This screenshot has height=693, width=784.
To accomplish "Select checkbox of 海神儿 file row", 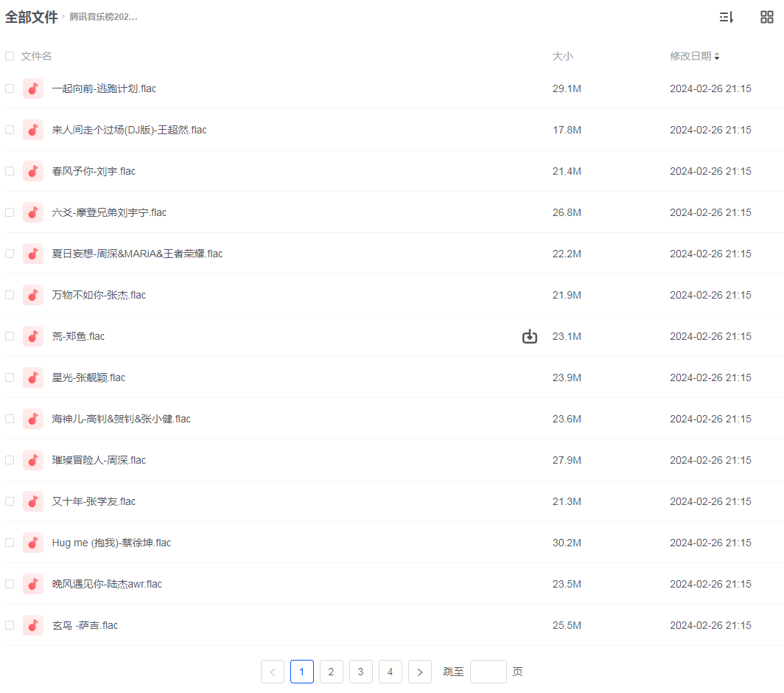I will [x=10, y=419].
